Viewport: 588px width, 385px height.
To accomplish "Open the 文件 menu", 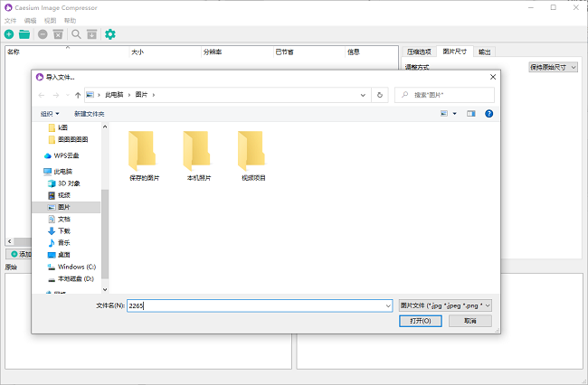I will click(x=11, y=21).
